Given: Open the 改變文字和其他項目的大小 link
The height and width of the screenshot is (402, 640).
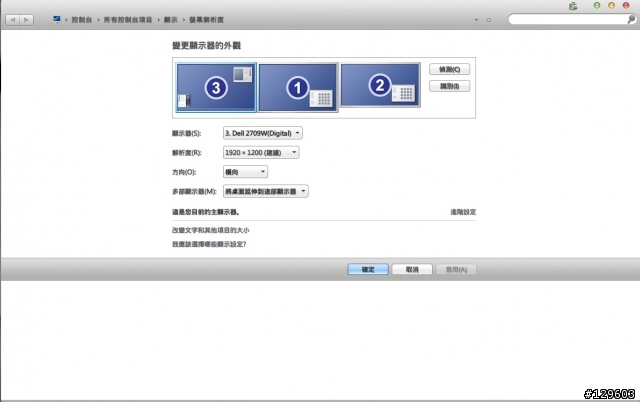Looking at the screenshot, I should pyautogui.click(x=211, y=230).
